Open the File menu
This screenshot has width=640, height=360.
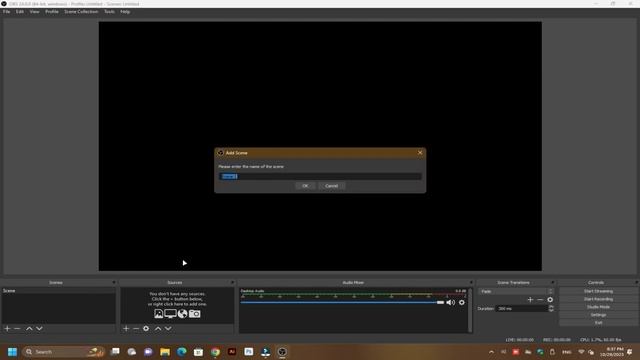pos(7,12)
